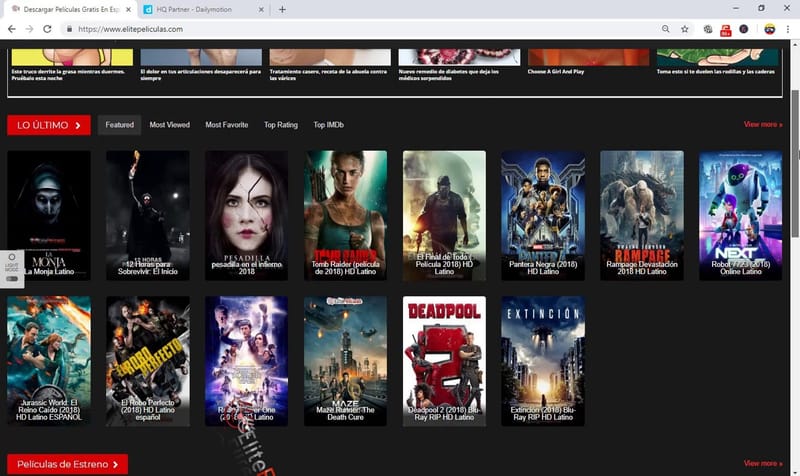Click ad 'Nuevo remedio de diabetes'

tap(459, 65)
